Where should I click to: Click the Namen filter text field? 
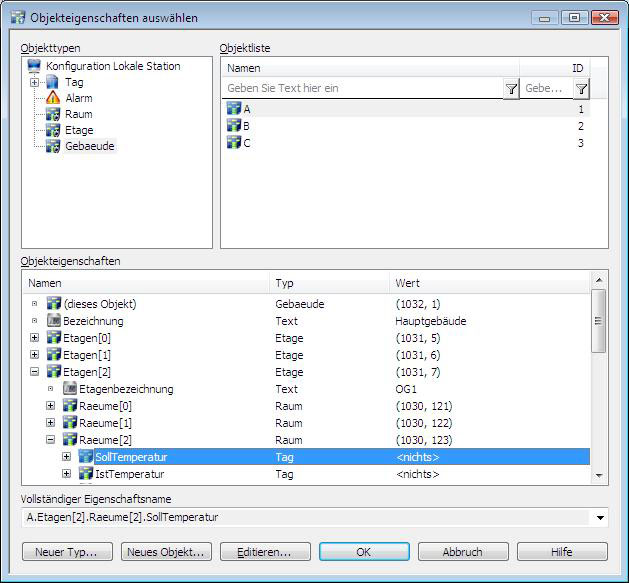pyautogui.click(x=363, y=88)
